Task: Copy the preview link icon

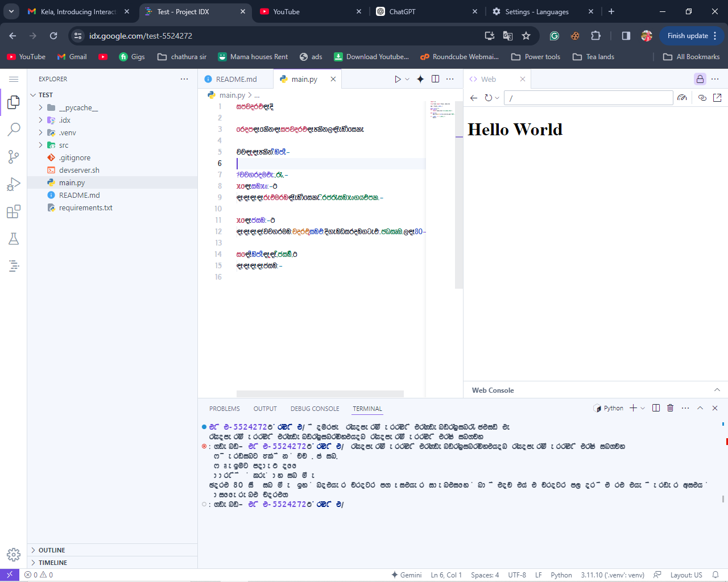Action: [702, 98]
